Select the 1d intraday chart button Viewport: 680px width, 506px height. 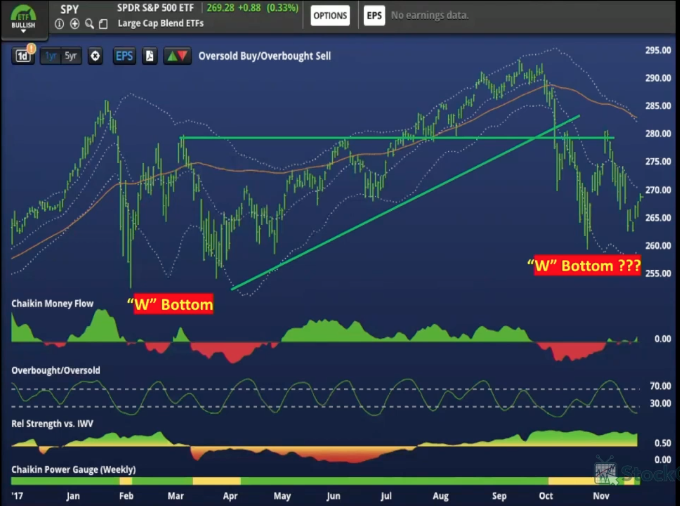[23, 56]
